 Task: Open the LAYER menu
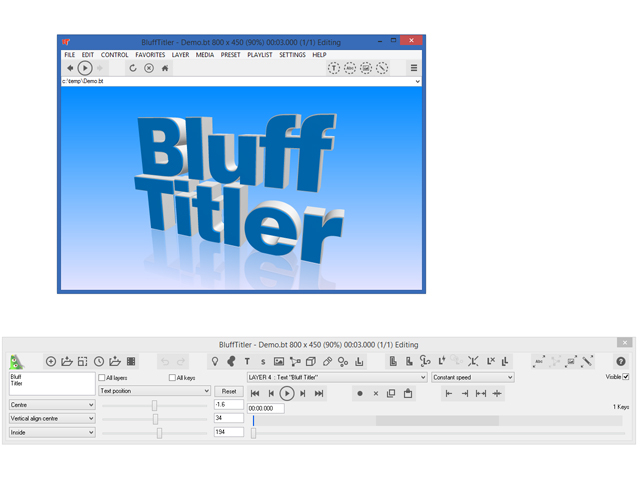tap(180, 55)
